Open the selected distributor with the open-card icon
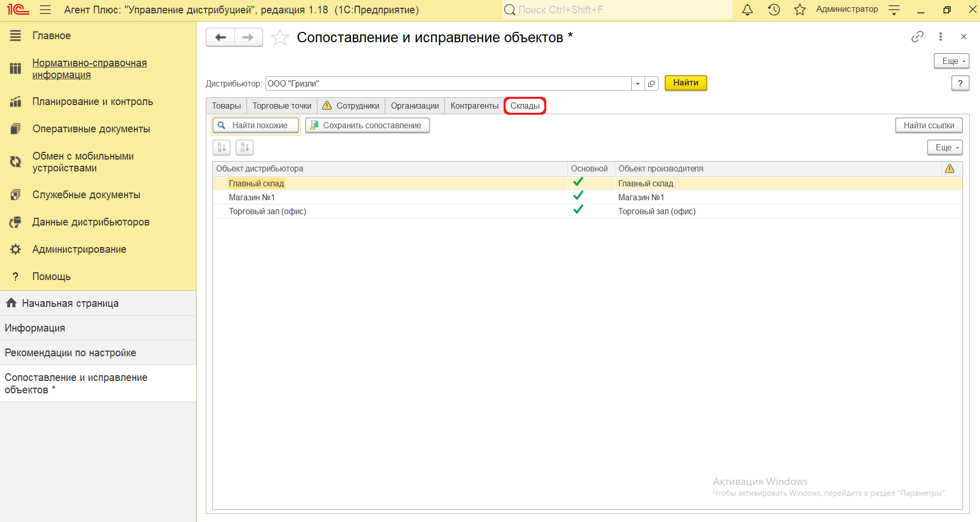This screenshot has height=522, width=980. point(651,83)
